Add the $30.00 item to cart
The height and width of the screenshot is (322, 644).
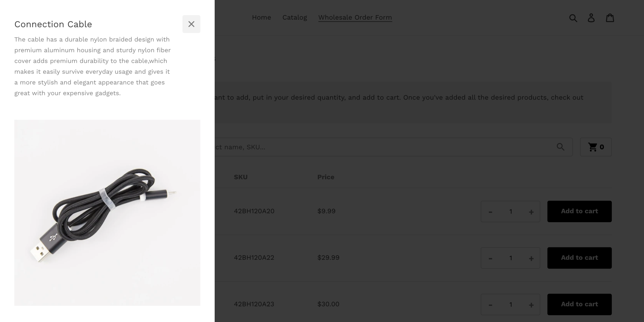[x=579, y=304]
